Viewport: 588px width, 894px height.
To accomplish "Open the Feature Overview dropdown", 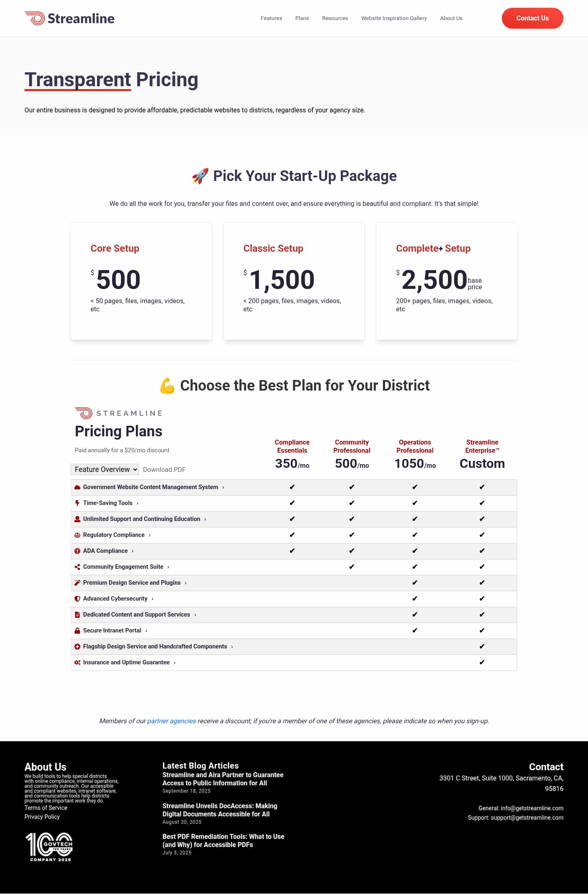I will click(x=105, y=469).
